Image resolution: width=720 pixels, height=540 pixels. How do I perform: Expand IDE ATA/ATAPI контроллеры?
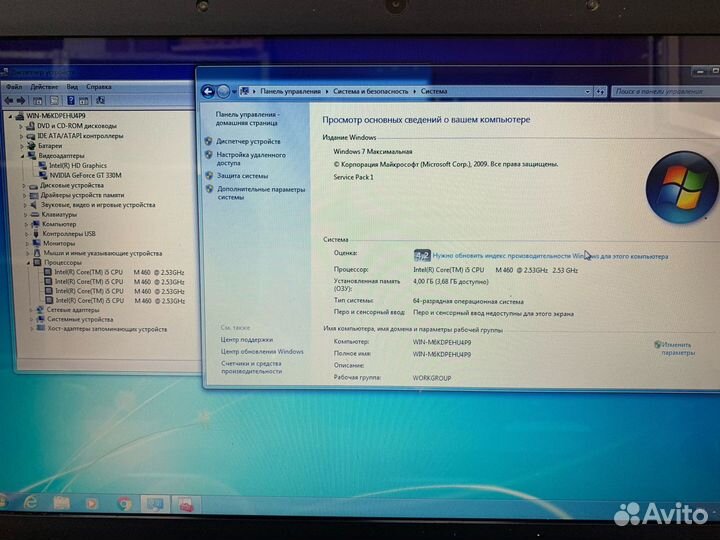21,136
